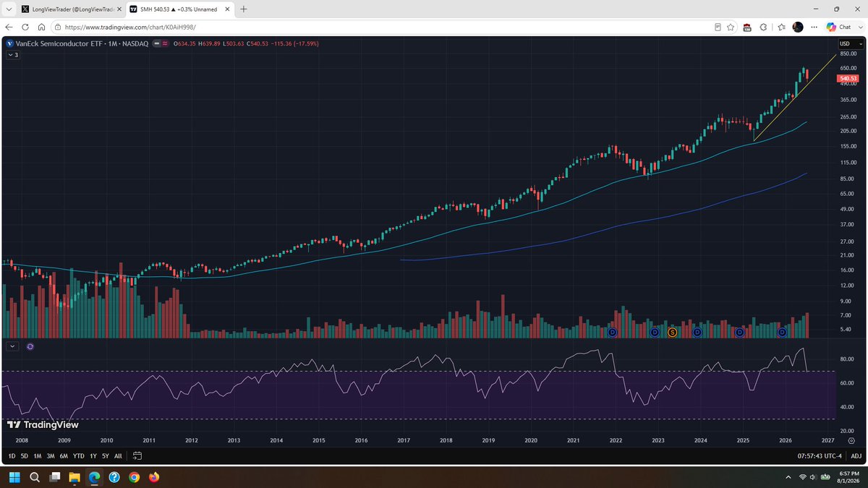Open the favorites list
This screenshot has width=868, height=488.
782,27
